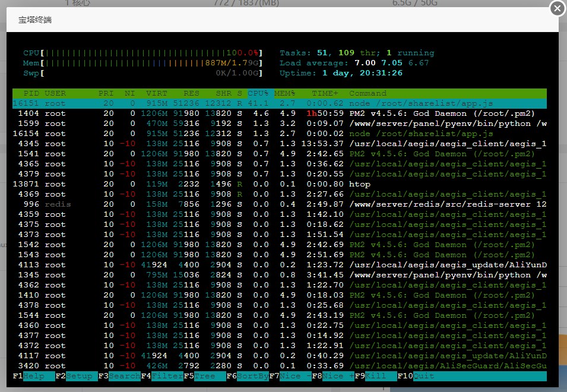567x392 pixels.
Task: Select F9 Kill in htop footer
Action: 376,376
